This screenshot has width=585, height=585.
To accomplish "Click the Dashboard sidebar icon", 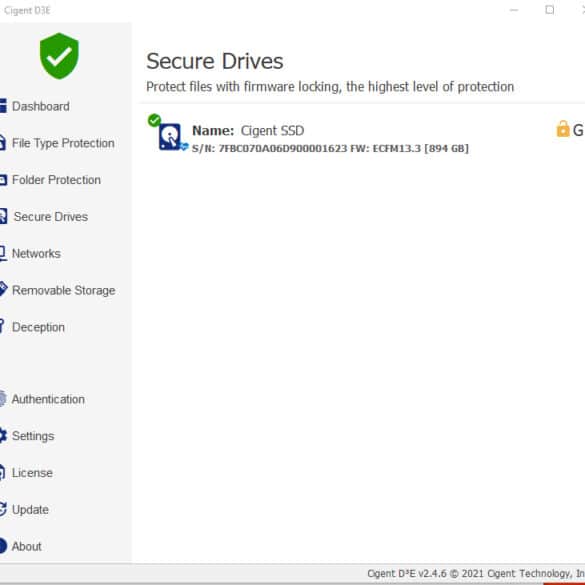I will point(3,106).
